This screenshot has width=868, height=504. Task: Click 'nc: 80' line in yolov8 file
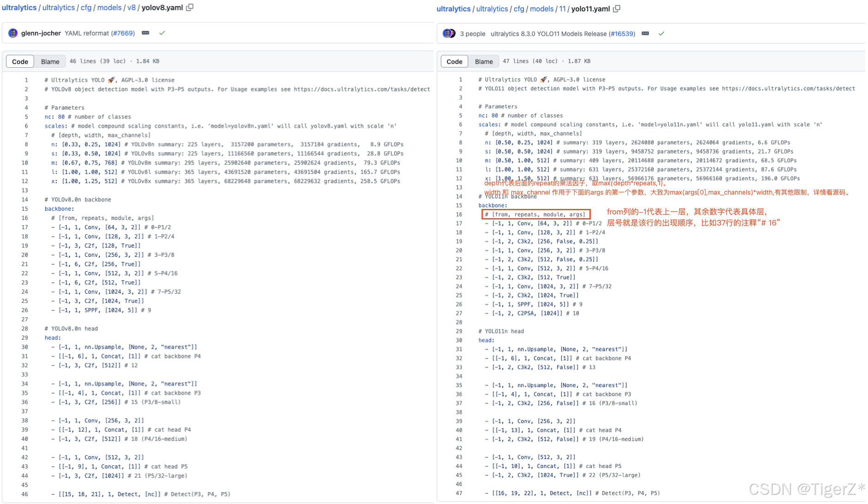pyautogui.click(x=88, y=117)
